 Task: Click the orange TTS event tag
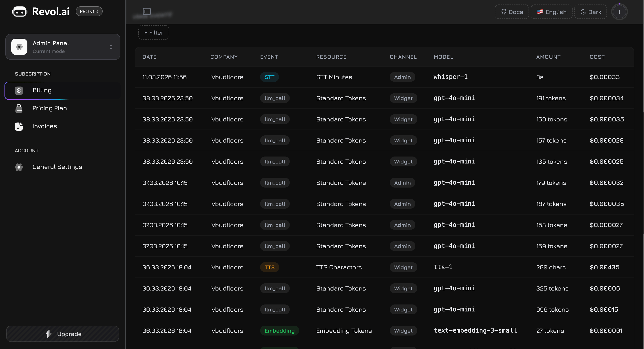coord(270,267)
